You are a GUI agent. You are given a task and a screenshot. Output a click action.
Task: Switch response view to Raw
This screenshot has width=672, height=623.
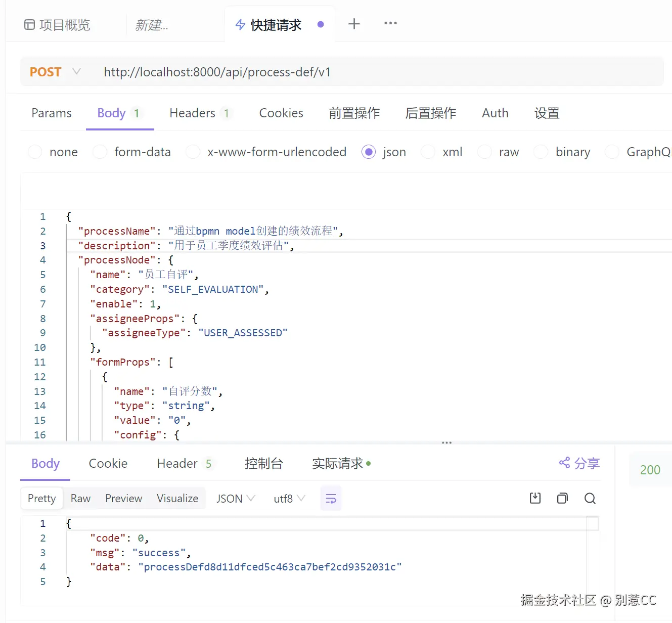tap(80, 499)
